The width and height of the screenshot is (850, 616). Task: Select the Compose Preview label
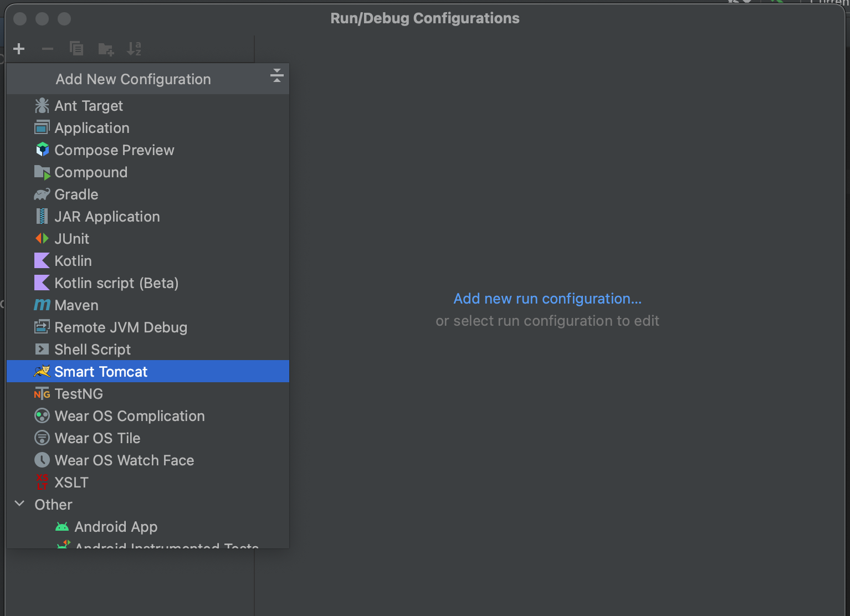point(114,150)
